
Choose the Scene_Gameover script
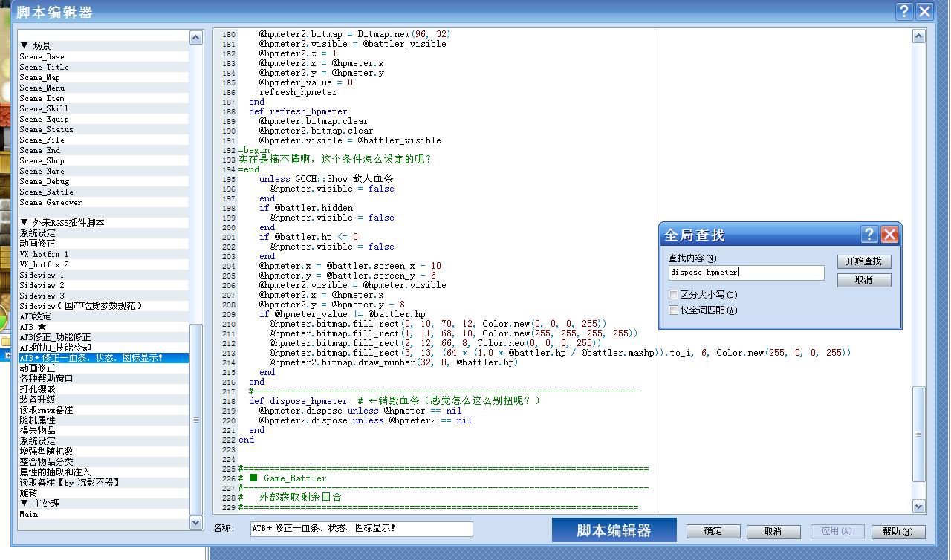pos(103,202)
